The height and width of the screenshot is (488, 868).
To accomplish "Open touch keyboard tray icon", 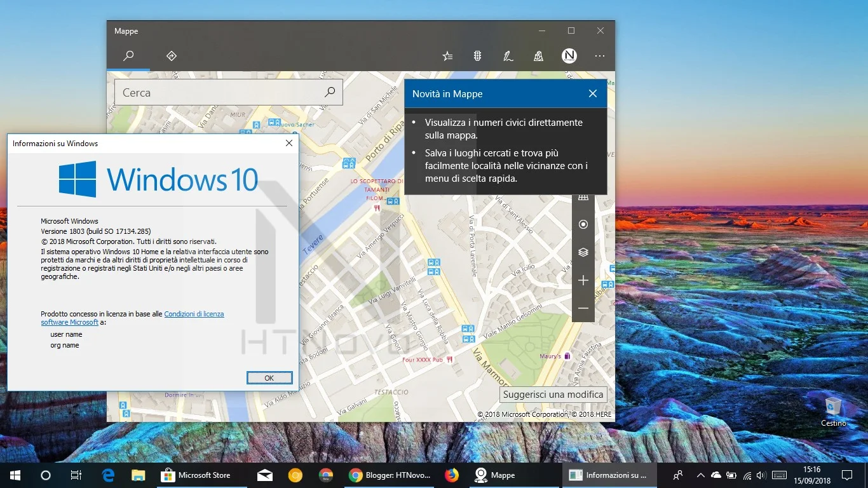I will (780, 475).
